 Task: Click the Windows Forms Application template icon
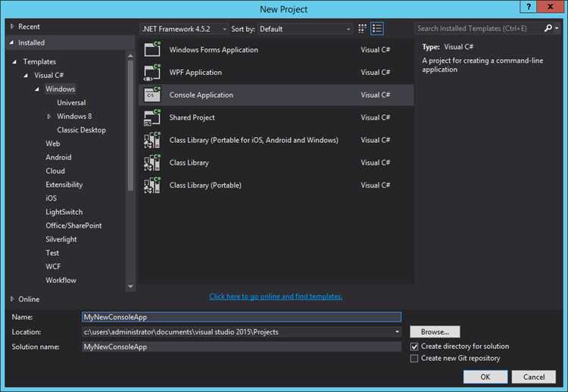click(152, 49)
